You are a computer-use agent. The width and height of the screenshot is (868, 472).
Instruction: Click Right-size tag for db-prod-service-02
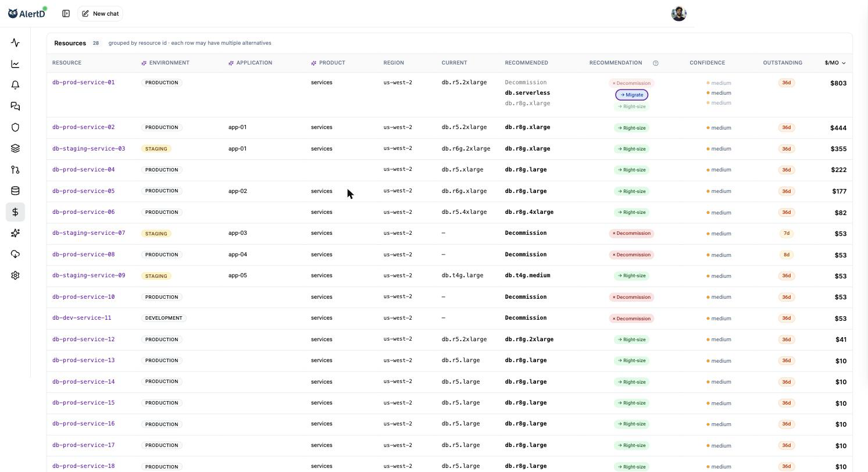coord(631,128)
